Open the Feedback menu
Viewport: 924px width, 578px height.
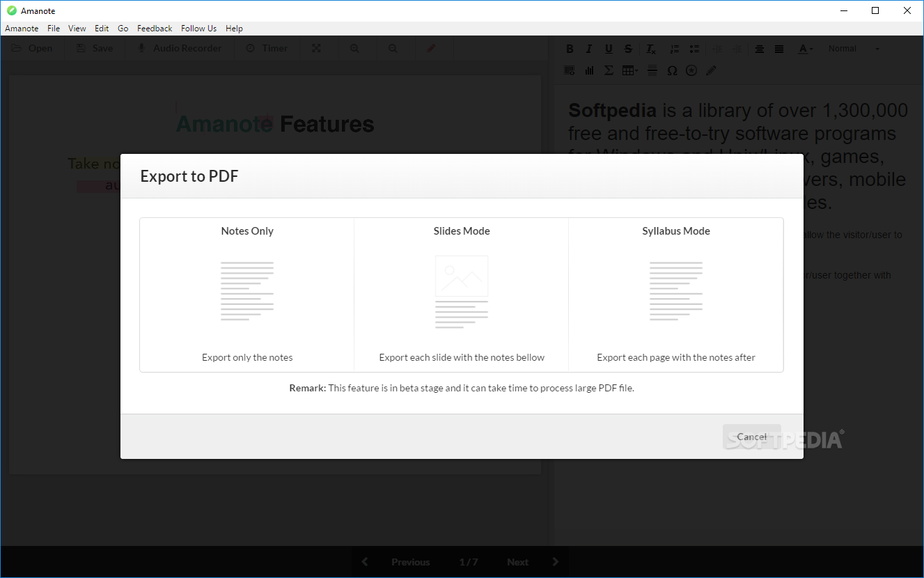155,29
